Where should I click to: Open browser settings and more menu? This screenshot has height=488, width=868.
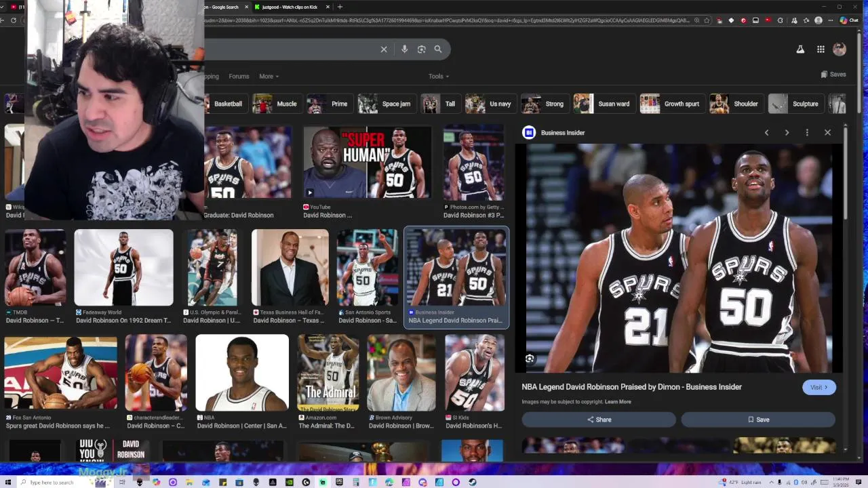[831, 20]
